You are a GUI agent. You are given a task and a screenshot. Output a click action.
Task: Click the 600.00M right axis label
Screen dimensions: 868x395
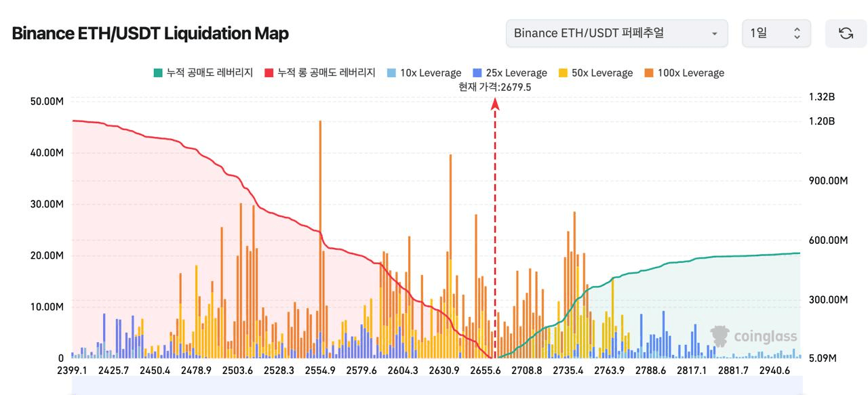[x=829, y=241]
